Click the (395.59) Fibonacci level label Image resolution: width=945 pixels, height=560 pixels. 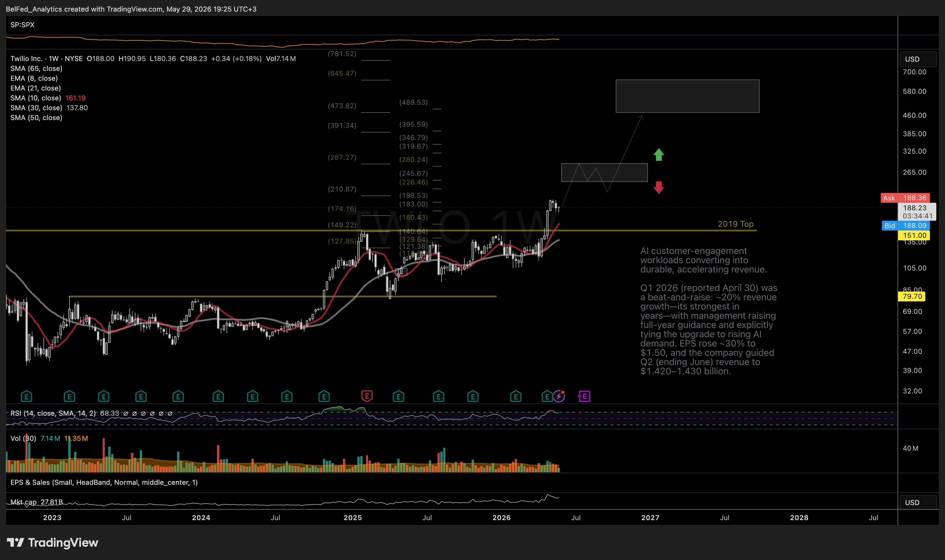pos(414,124)
